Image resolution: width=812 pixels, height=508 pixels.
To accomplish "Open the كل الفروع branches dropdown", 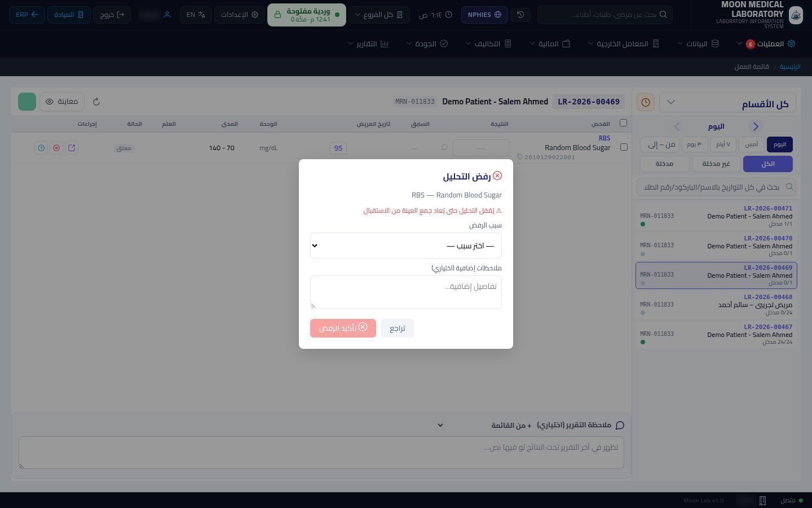I will (379, 15).
